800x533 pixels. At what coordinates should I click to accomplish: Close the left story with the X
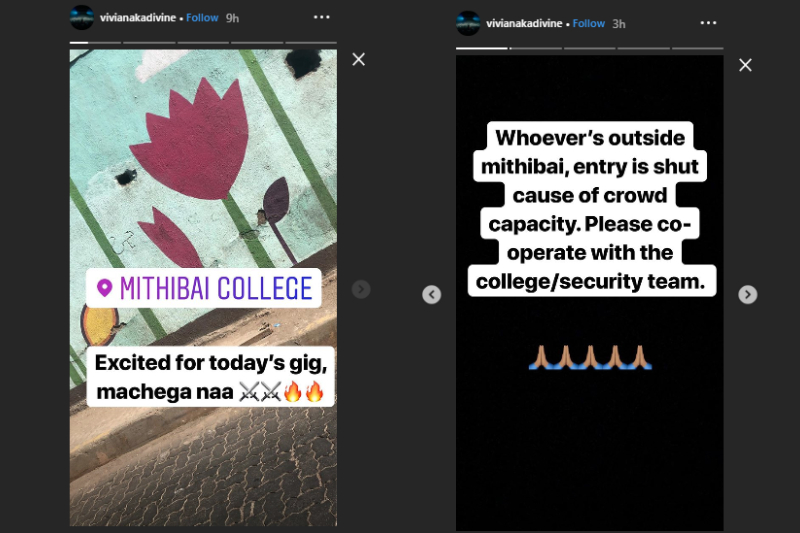(359, 60)
